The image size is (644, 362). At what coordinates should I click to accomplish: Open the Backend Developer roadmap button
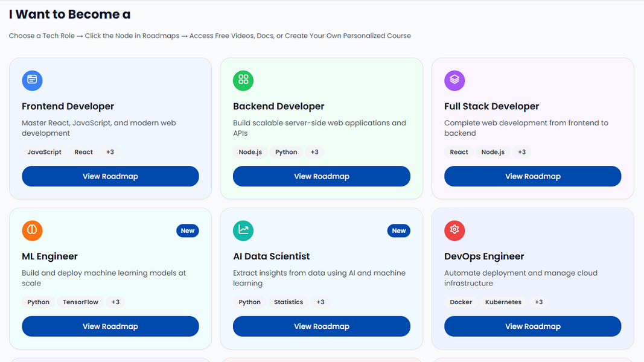click(x=322, y=176)
